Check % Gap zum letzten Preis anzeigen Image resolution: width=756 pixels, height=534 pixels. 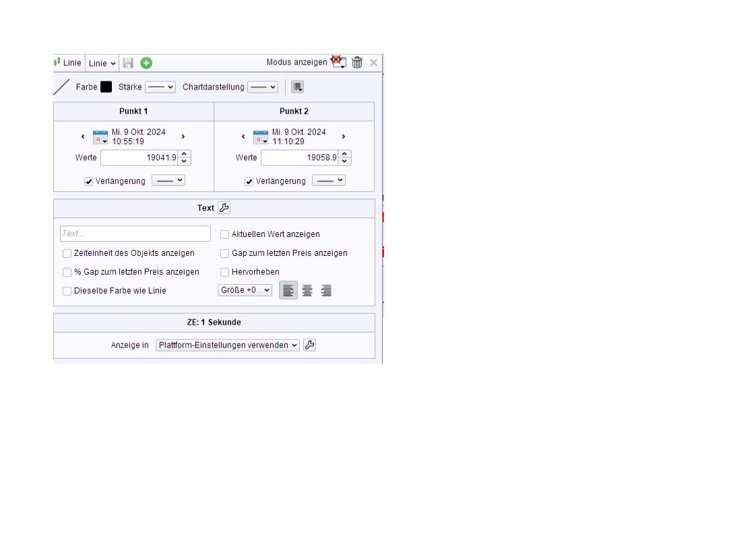pyautogui.click(x=67, y=272)
